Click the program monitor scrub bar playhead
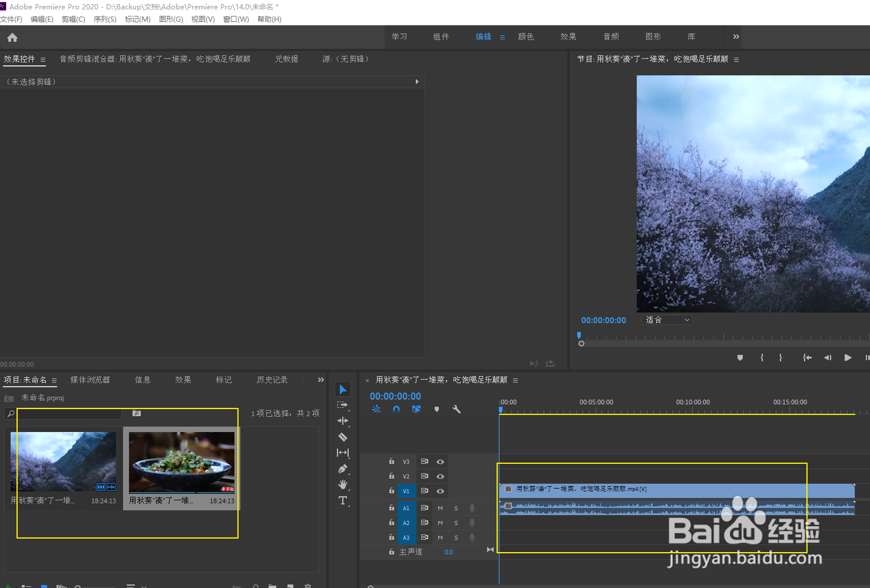 (579, 335)
